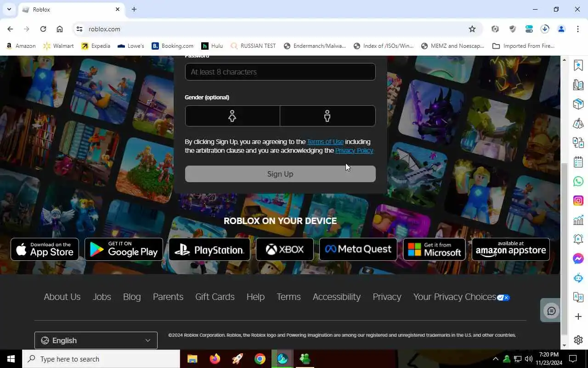This screenshot has width=588, height=368.
Task: Click the package box sidebar icon
Action: (578, 104)
